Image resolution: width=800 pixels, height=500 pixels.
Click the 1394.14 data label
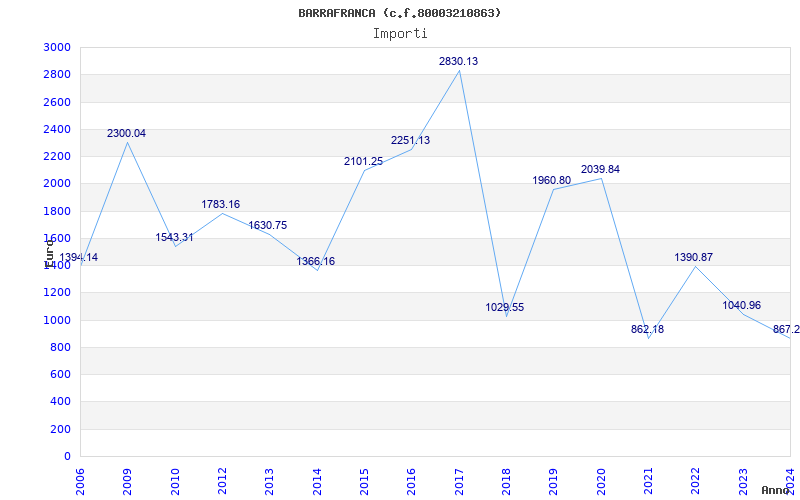(x=79, y=258)
